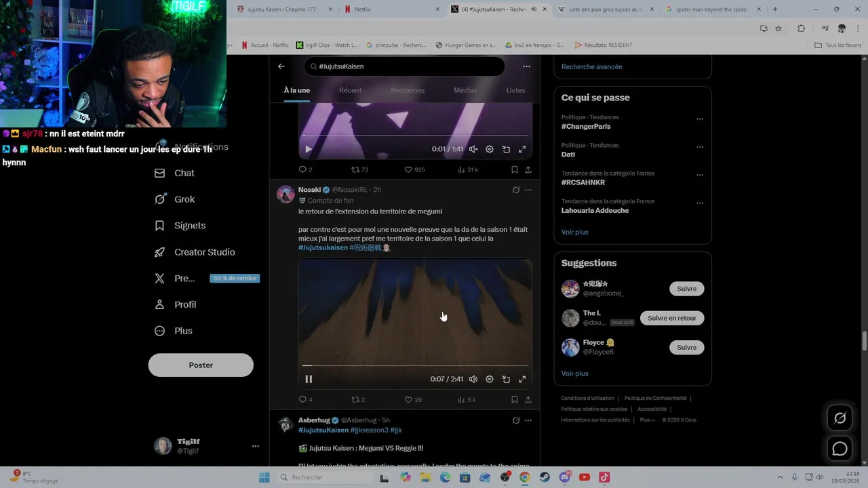
Task: Bookmark the top video post
Action: [x=515, y=169]
